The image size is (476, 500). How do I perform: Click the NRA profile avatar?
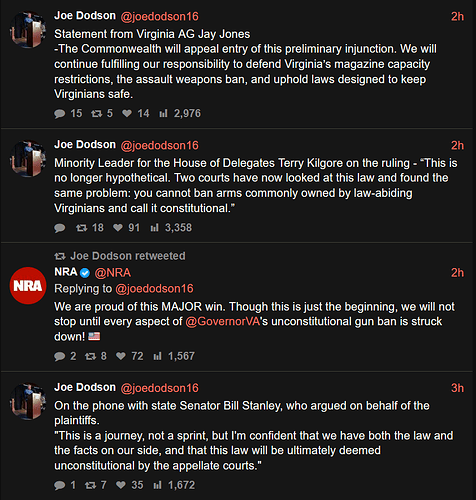point(28,286)
